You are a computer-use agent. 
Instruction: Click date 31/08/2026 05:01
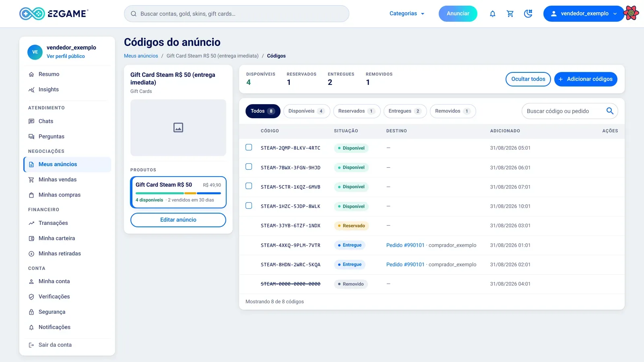(510, 148)
